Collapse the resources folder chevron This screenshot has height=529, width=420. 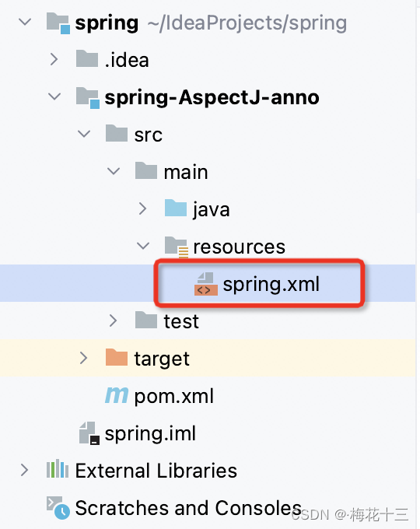point(143,246)
